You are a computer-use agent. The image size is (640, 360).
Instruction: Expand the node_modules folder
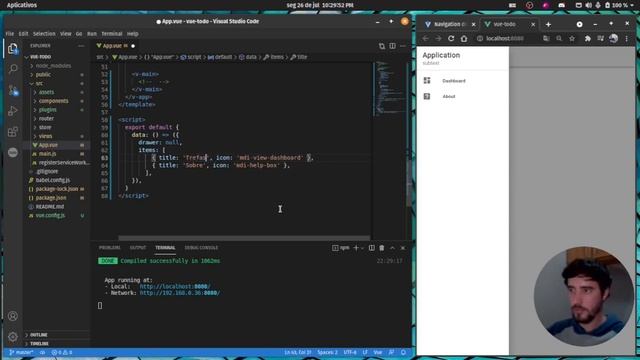point(53,66)
